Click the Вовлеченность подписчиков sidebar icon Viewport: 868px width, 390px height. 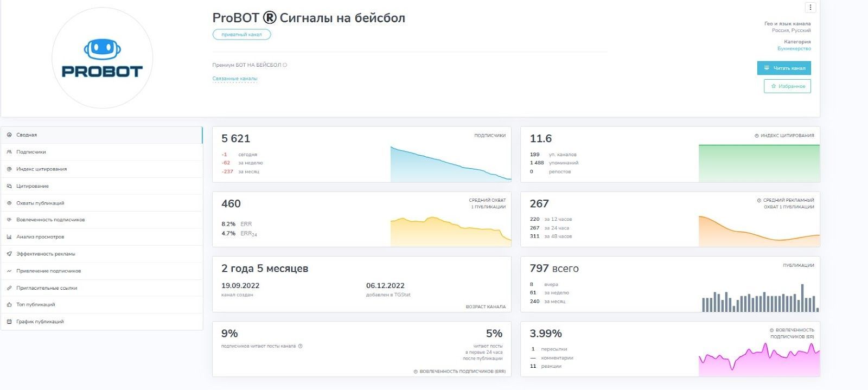(9, 220)
